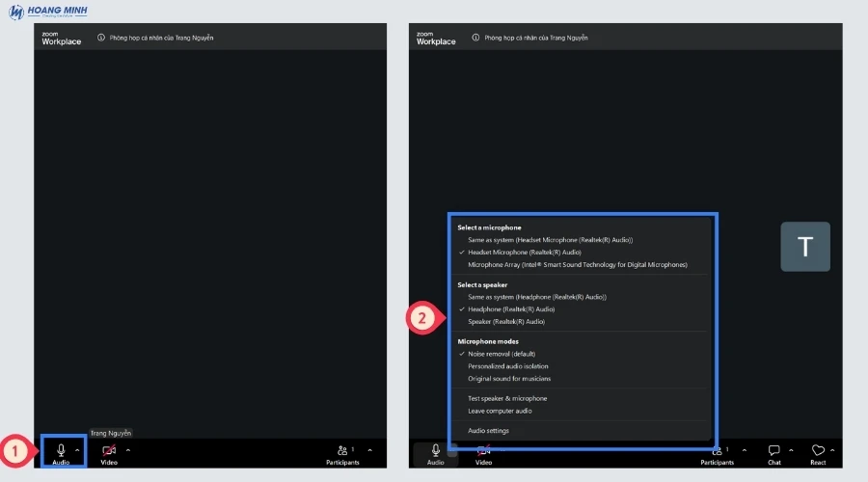Choose Microphone Array (Intel Smart Sound) option
868x482 pixels.
(577, 264)
